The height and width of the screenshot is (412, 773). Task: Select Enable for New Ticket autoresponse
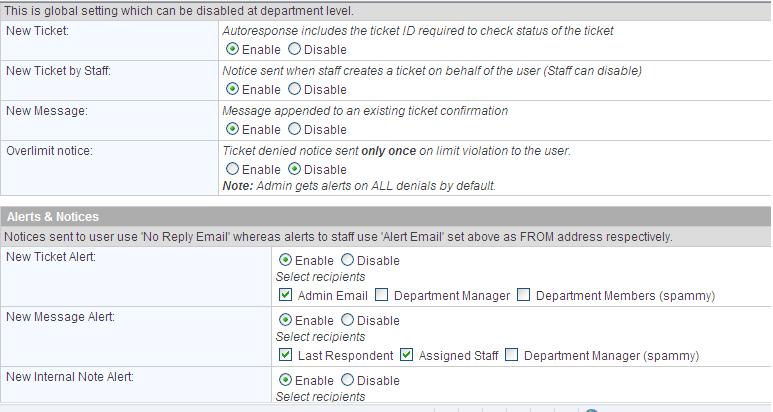(x=232, y=49)
